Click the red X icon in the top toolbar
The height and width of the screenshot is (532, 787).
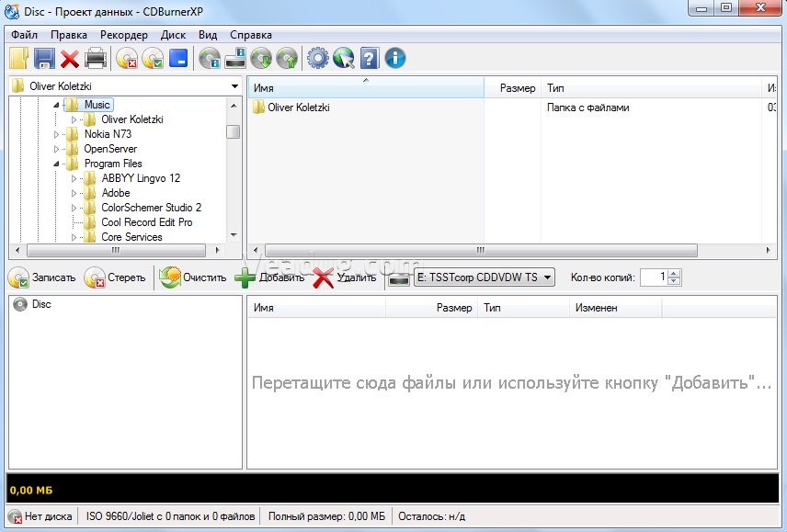pyautogui.click(x=70, y=59)
